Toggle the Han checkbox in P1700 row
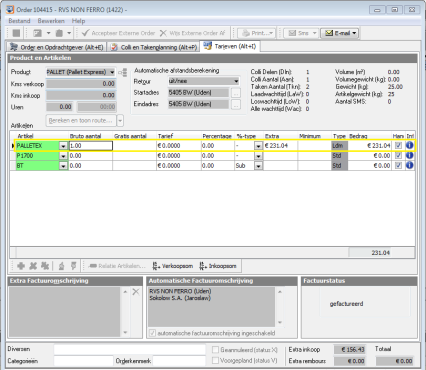Image resolution: width=426 pixels, height=370 pixels. 398,155
